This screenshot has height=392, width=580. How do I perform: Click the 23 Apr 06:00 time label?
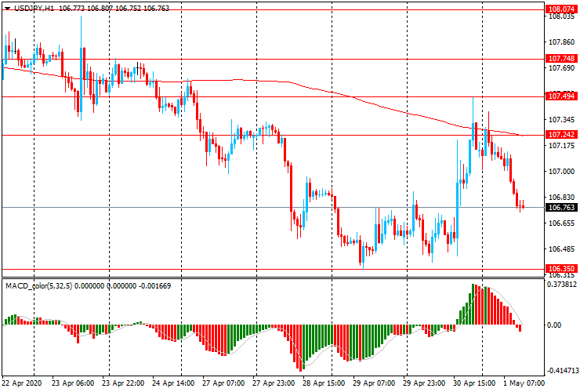tap(73, 383)
